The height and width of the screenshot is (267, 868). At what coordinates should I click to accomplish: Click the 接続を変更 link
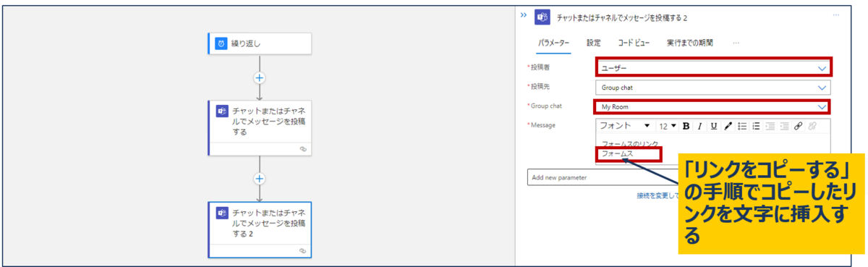pyautogui.click(x=657, y=195)
